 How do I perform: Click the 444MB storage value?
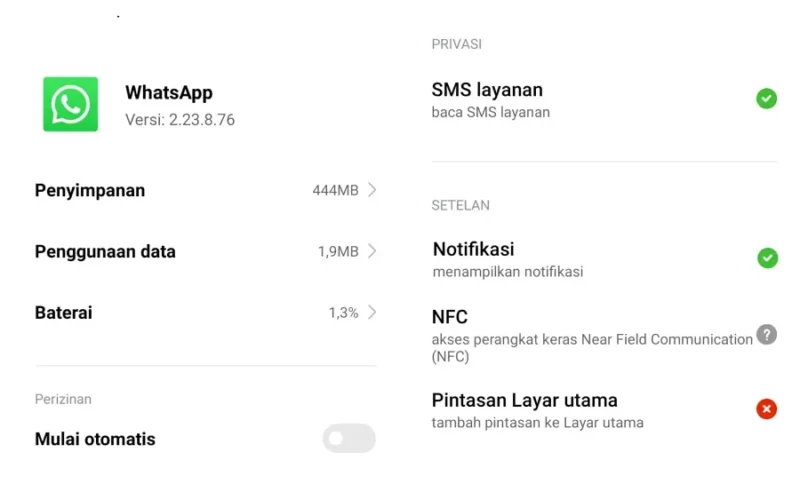335,190
